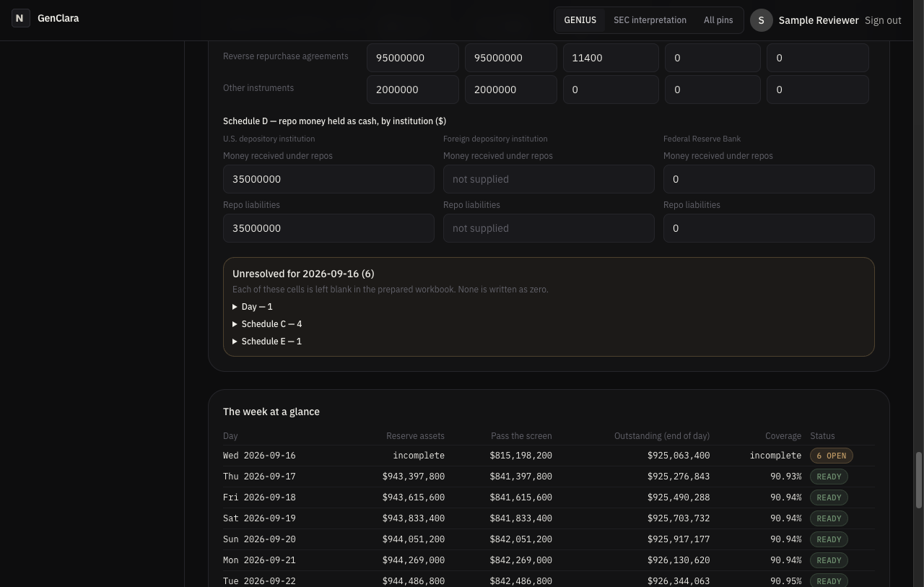Image resolution: width=924 pixels, height=587 pixels.
Task: Click the $943,397,800 reserve assets value
Action: [x=414, y=477]
